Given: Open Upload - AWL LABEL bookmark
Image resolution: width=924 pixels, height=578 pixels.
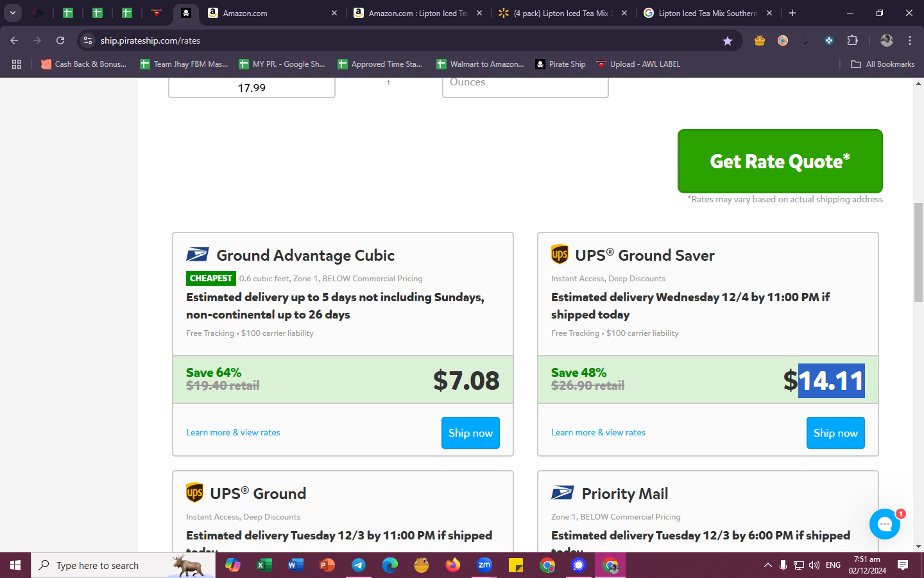Looking at the screenshot, I should point(638,64).
